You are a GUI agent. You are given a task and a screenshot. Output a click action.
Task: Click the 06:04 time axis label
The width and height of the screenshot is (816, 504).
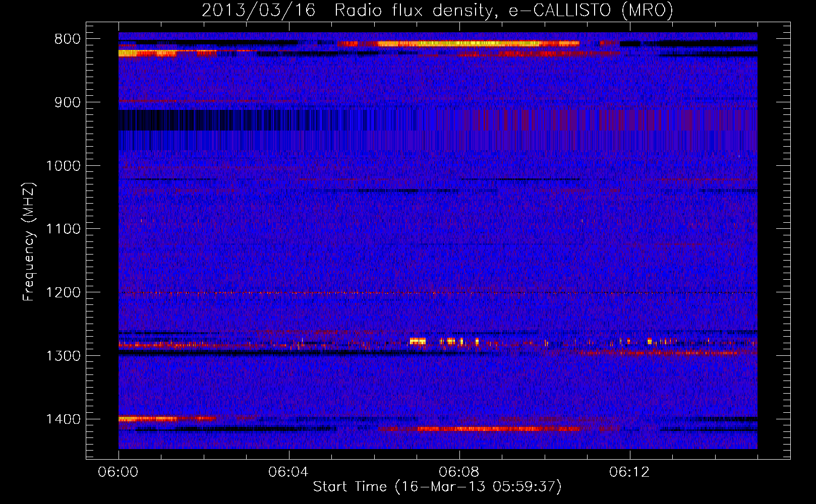[288, 472]
